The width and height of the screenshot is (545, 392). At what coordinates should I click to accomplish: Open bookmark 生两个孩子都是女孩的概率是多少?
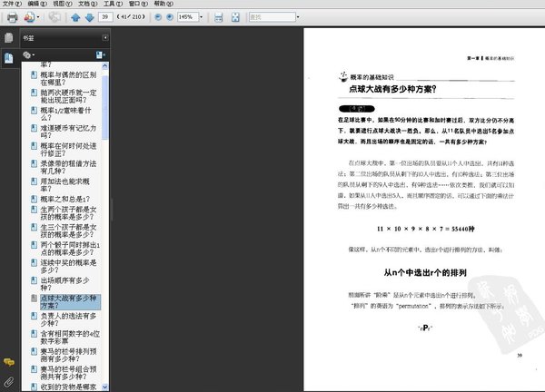[68, 213]
